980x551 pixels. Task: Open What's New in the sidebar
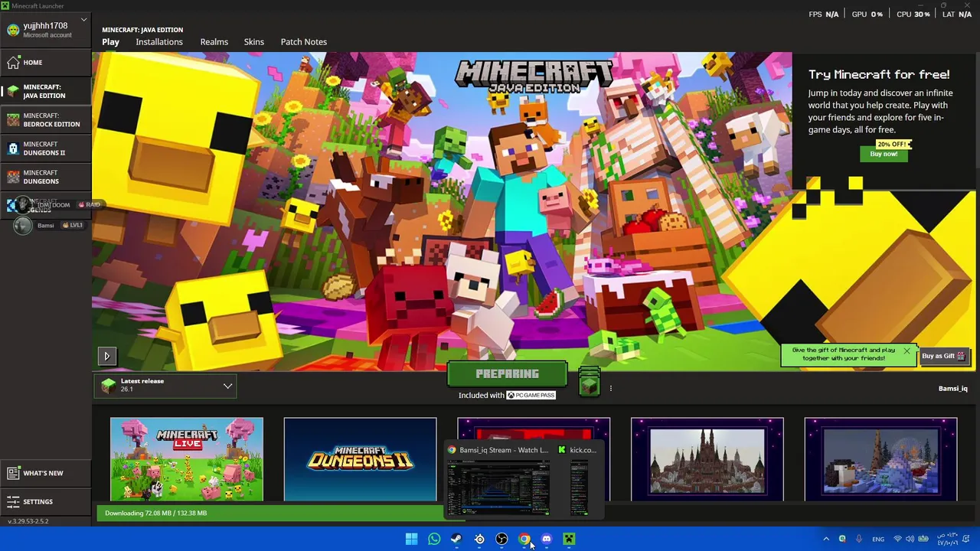46,473
